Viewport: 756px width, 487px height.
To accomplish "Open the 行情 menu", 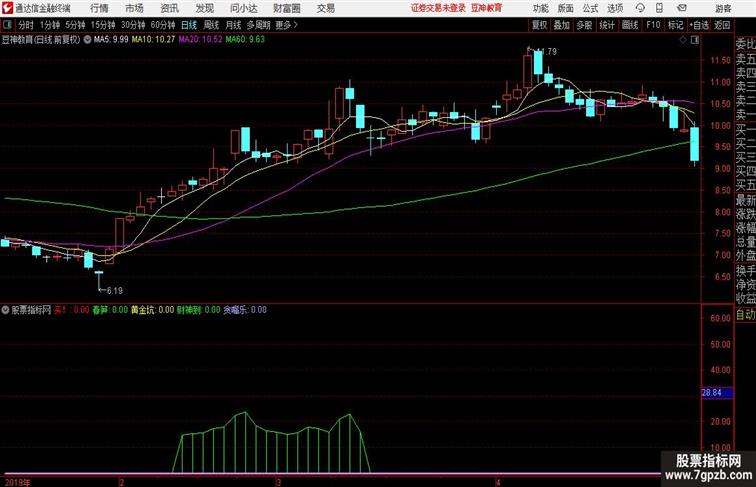I will 99,8.
